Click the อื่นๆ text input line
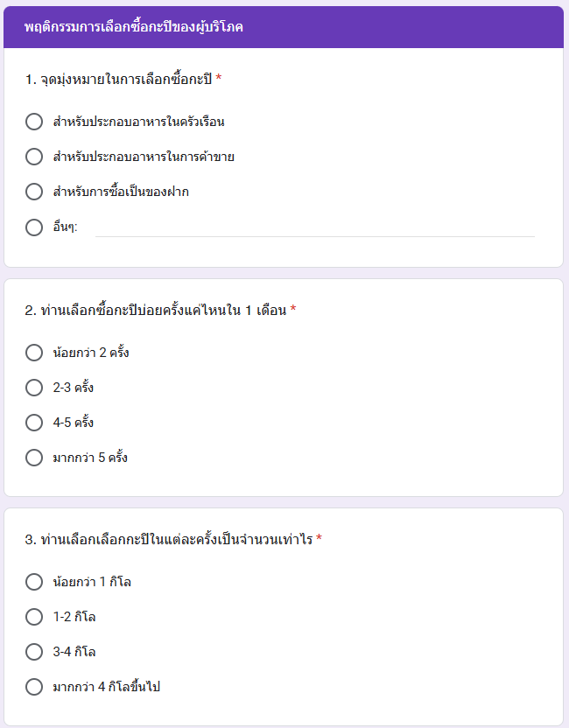Viewport: 569px width, 728px height. click(315, 228)
